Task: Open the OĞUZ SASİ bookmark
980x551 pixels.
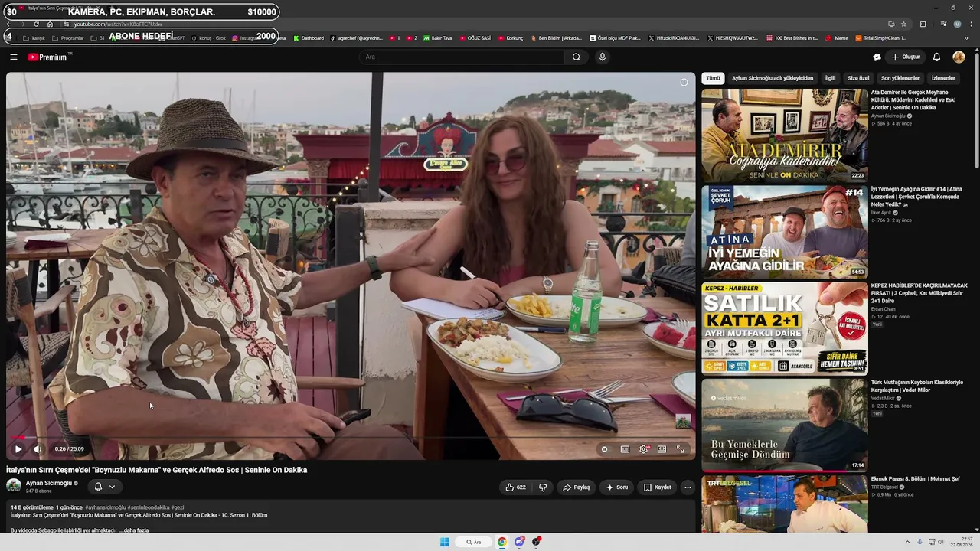Action: [x=474, y=38]
